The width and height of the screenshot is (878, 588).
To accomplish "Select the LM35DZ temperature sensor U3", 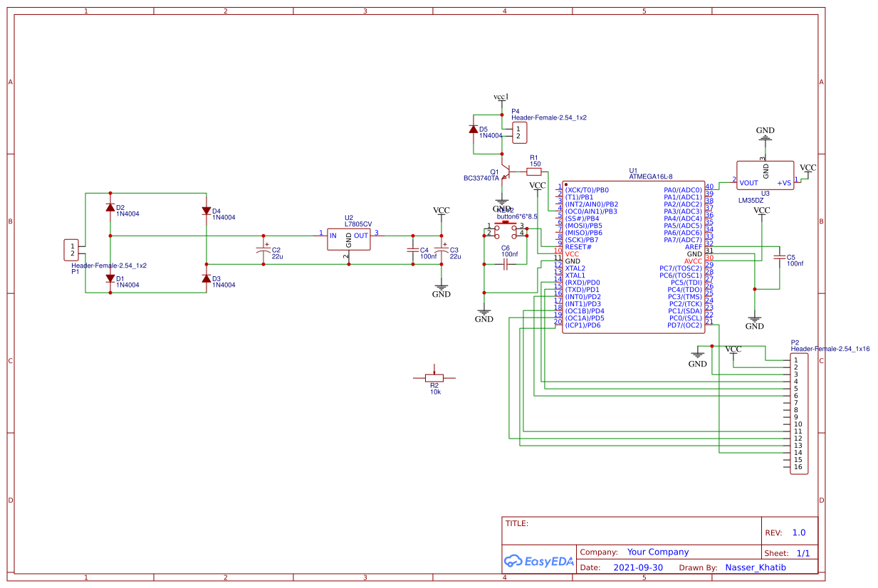I will (x=765, y=176).
